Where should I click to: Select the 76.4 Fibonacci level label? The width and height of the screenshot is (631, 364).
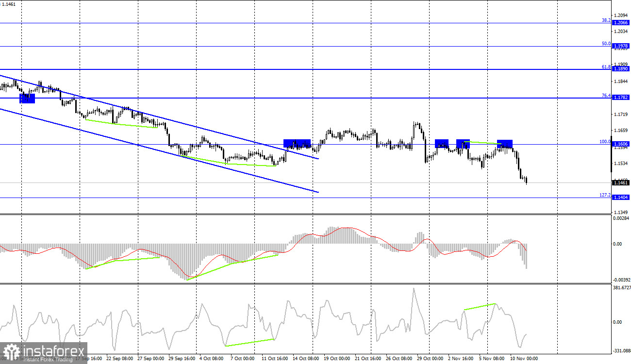606,95
